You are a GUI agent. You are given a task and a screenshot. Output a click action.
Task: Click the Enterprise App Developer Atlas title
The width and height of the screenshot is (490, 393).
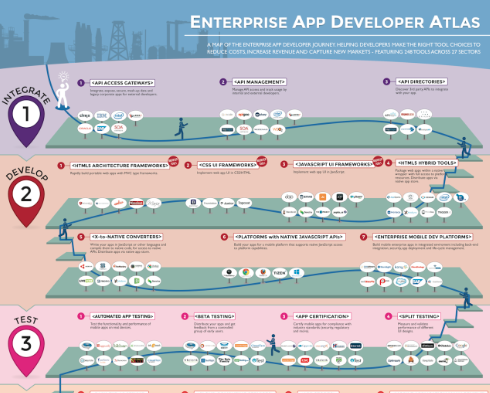pyautogui.click(x=335, y=22)
